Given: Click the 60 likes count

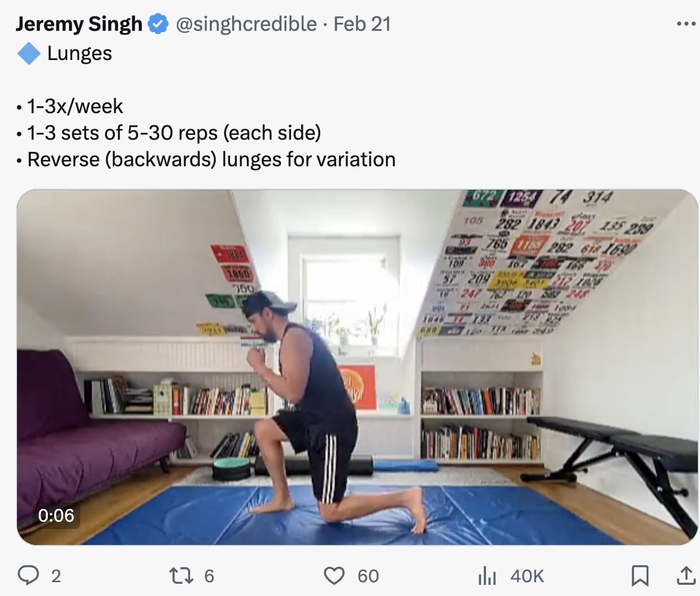Looking at the screenshot, I should click(x=368, y=576).
